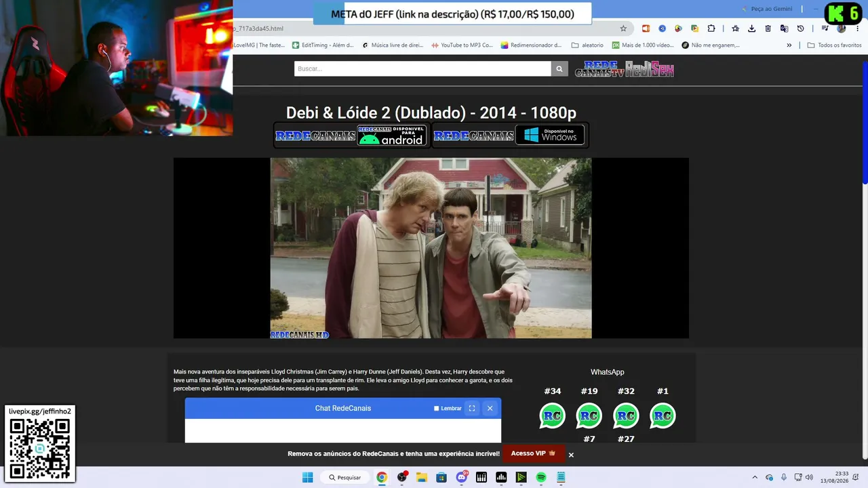The height and width of the screenshot is (488, 868).
Task: Open Spotify from the taskbar
Action: pyautogui.click(x=541, y=477)
